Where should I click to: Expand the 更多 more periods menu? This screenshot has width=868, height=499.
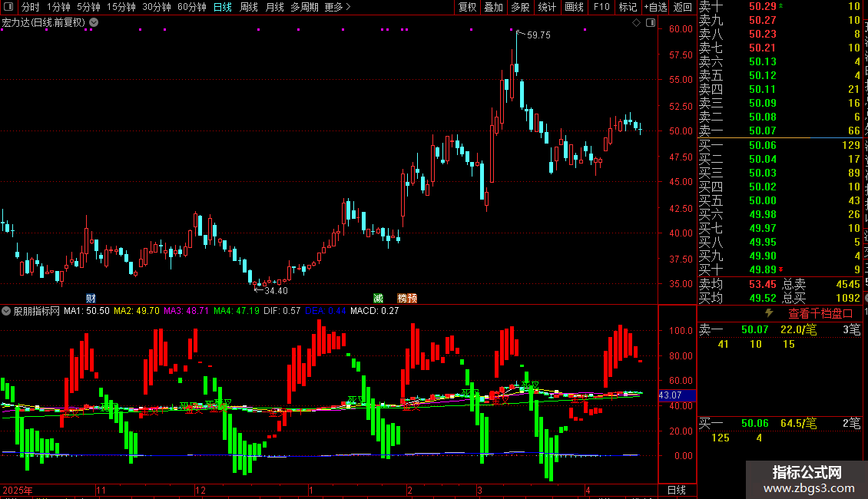pyautogui.click(x=338, y=7)
